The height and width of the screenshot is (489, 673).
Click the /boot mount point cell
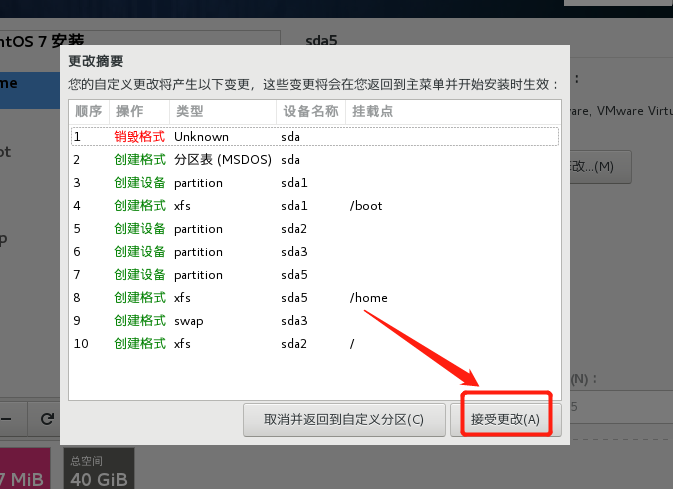pyautogui.click(x=366, y=206)
